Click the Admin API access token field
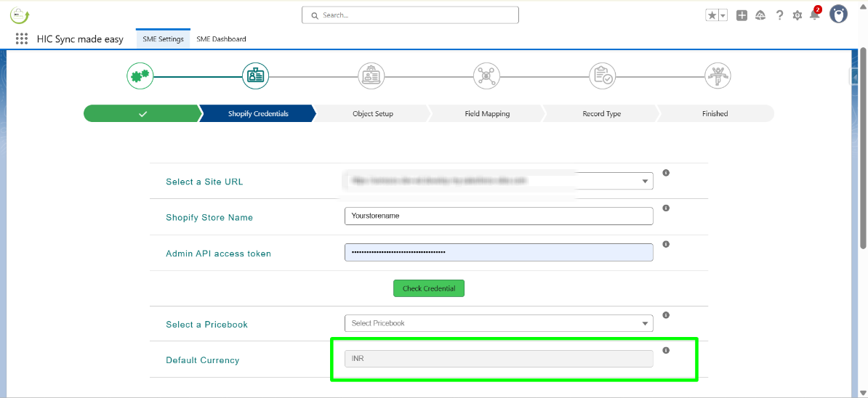Image resolution: width=868 pixels, height=398 pixels. (499, 252)
